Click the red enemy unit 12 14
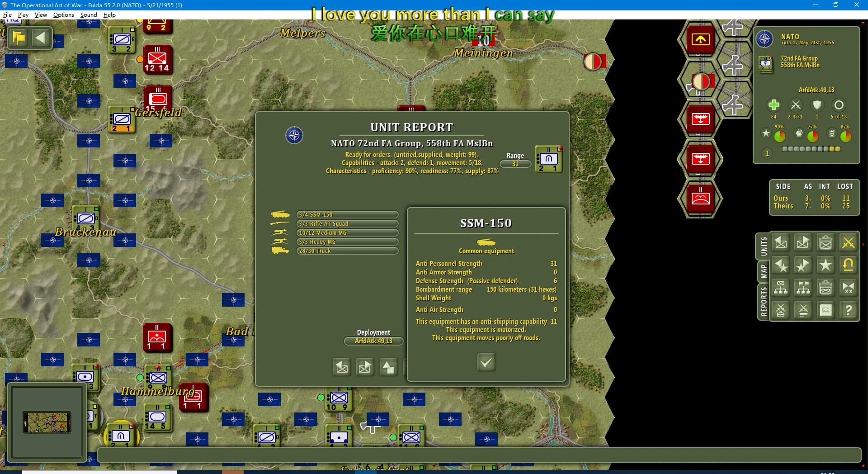Viewport: 868px width, 474px height. point(158,59)
